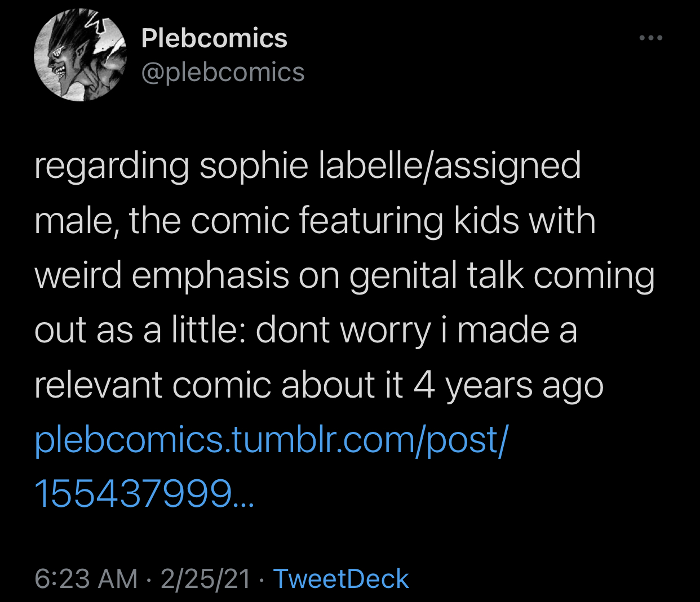Screen dimensions: 700x602
Task: Click the monochrome manga character profile picture
Action: pos(80,55)
